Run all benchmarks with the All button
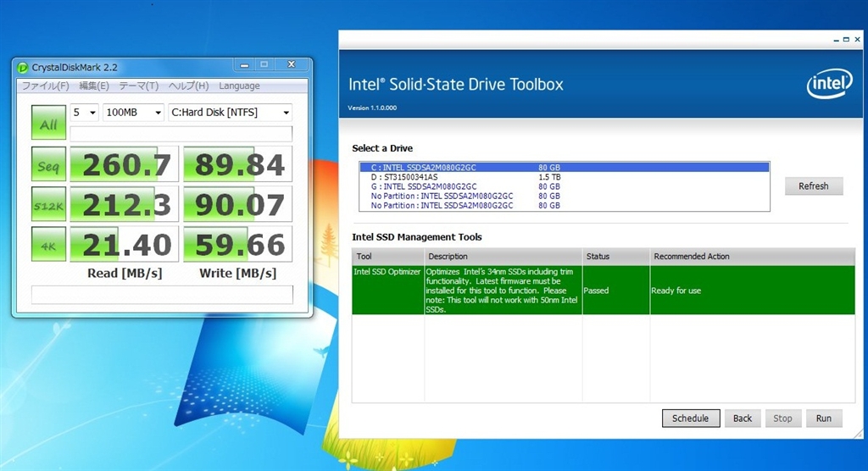 49,125
